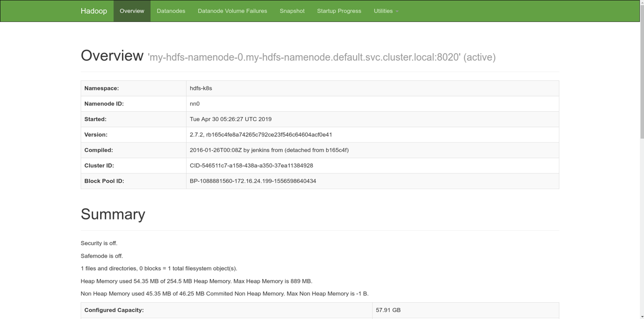Image resolution: width=644 pixels, height=319 pixels.
Task: Click the Utilities caret arrow
Action: [x=397, y=11]
